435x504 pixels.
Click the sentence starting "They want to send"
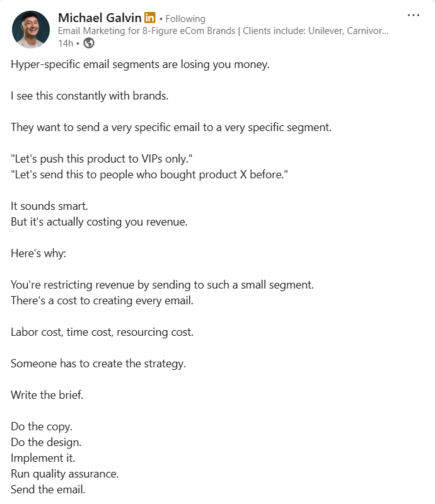tap(171, 127)
